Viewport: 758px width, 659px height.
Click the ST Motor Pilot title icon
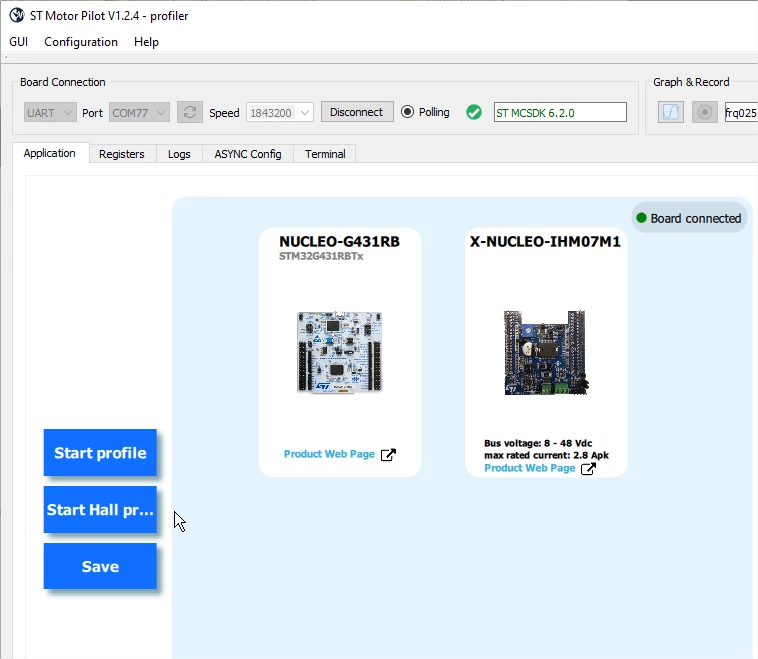[17, 15]
